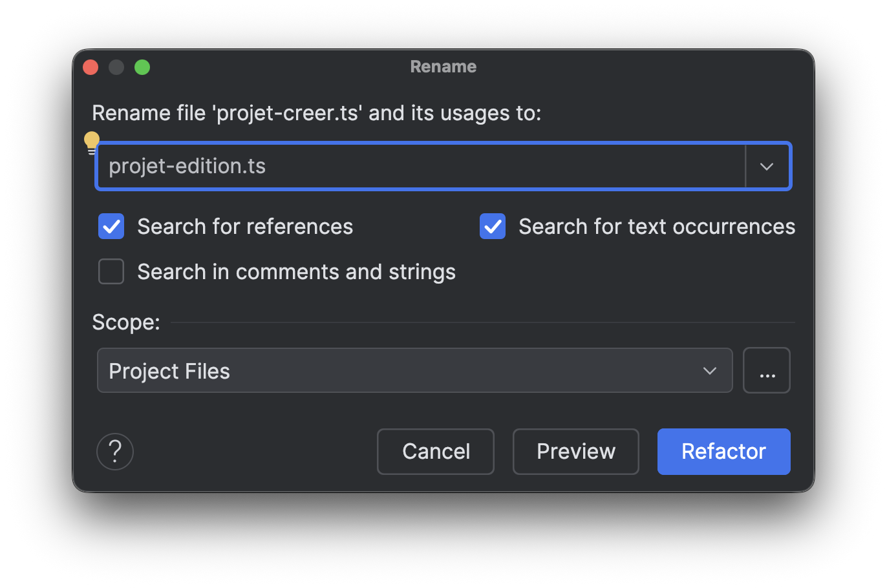The width and height of the screenshot is (887, 588).
Task: Click the 'Search for text occurrences' label
Action: click(656, 227)
